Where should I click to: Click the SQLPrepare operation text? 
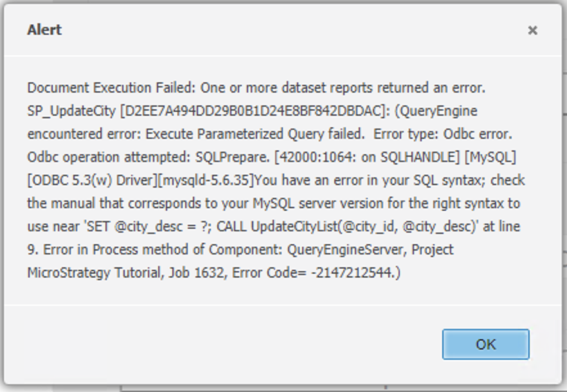tap(232, 157)
